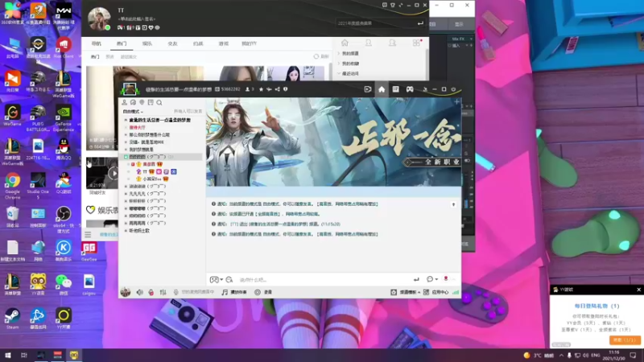Expand My Channels in the YY right panel
The image size is (644, 362).
click(x=349, y=53)
